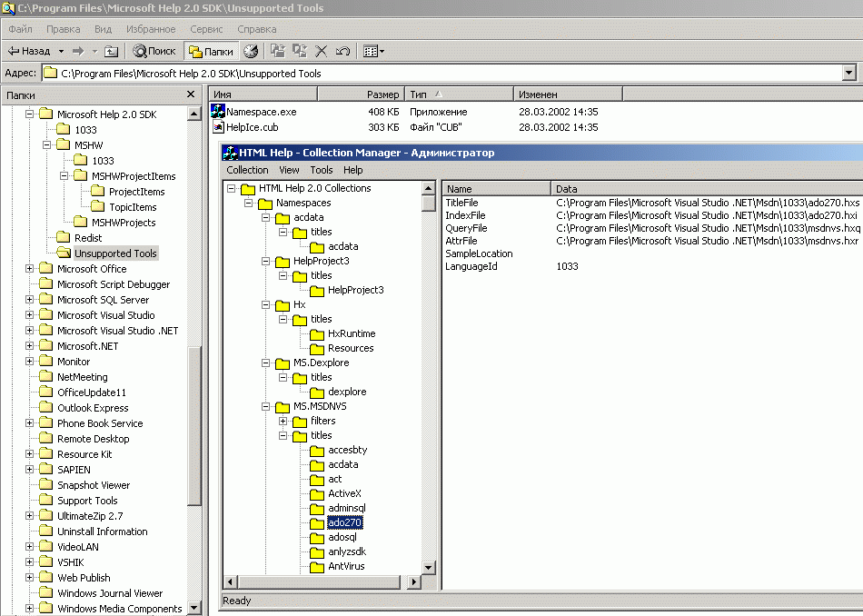The height and width of the screenshot is (616, 863).
Task: Collapse the MSHWProjectItems node
Action: (64, 175)
